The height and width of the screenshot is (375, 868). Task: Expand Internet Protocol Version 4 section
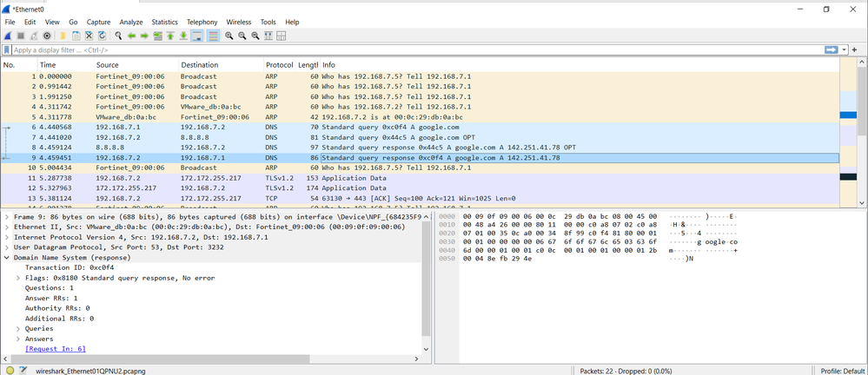(x=7, y=237)
